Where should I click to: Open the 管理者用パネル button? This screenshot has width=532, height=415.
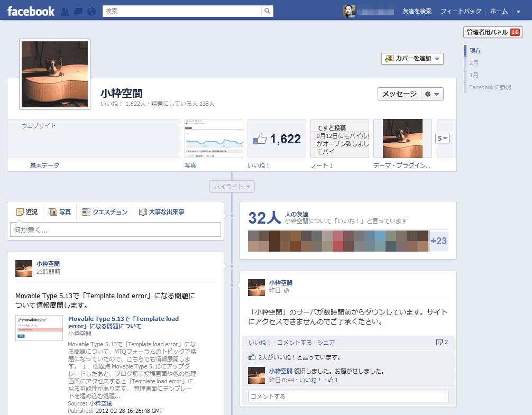[493, 32]
